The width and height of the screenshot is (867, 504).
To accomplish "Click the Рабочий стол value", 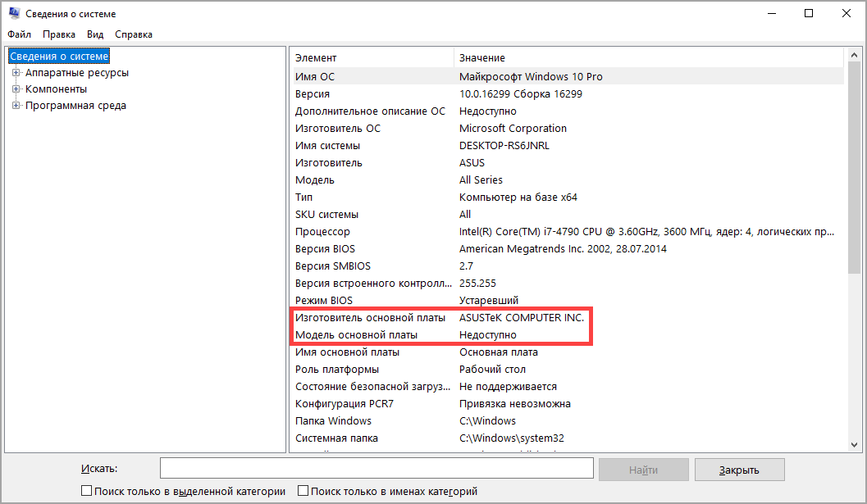I will click(493, 369).
